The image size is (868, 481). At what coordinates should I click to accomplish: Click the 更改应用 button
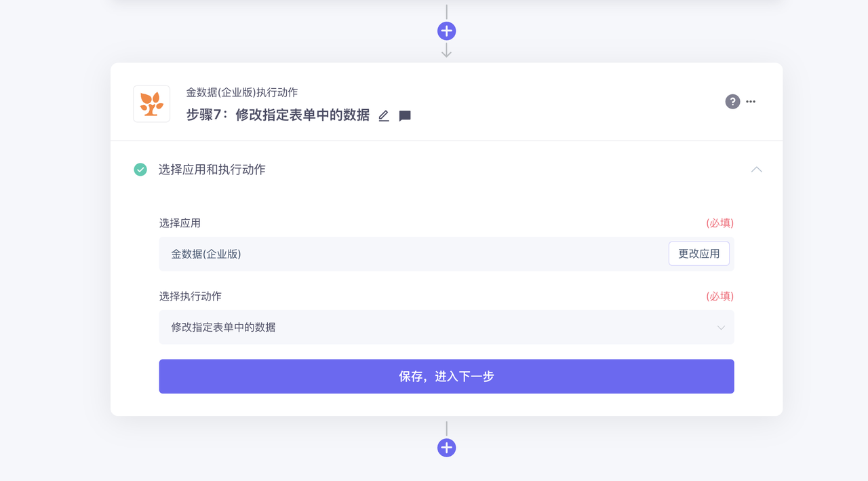(699, 254)
